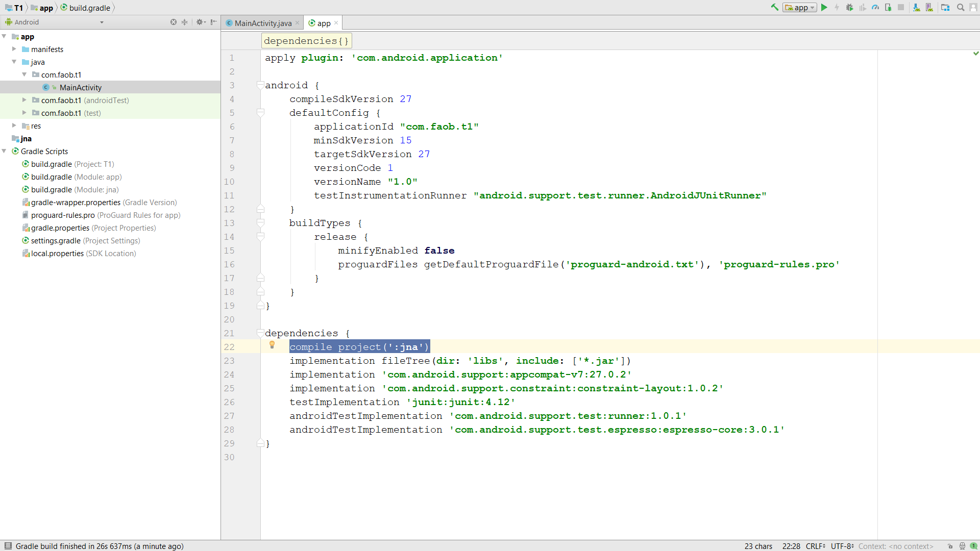Viewport: 980px width, 551px height.
Task: Toggle the fold marker for the dependencies block
Action: (x=260, y=333)
